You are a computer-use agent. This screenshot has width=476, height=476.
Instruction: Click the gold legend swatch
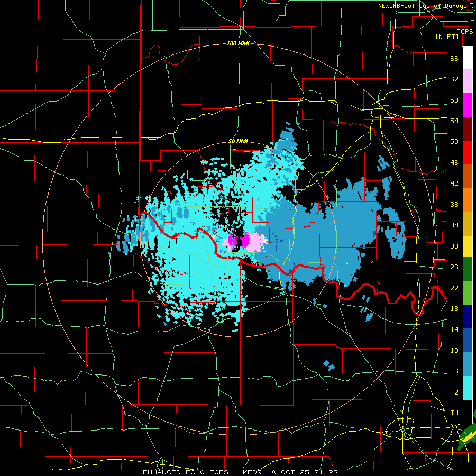[x=467, y=224]
